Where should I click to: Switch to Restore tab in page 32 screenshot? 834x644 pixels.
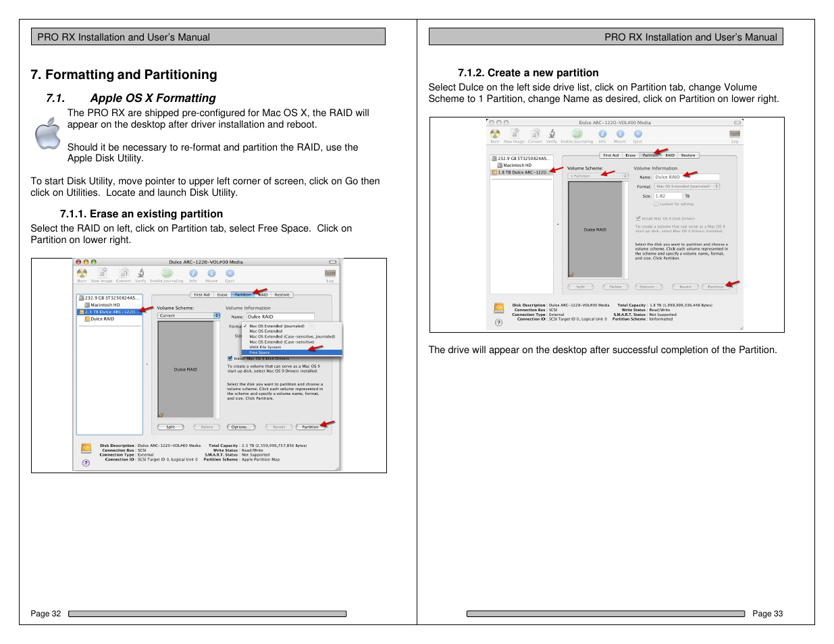tap(282, 294)
